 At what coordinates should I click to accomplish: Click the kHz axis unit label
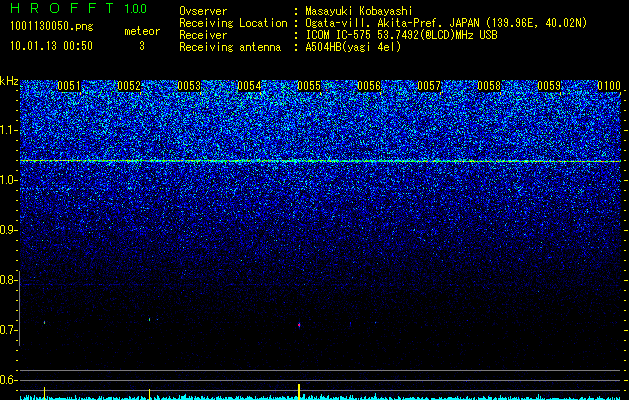[9, 81]
